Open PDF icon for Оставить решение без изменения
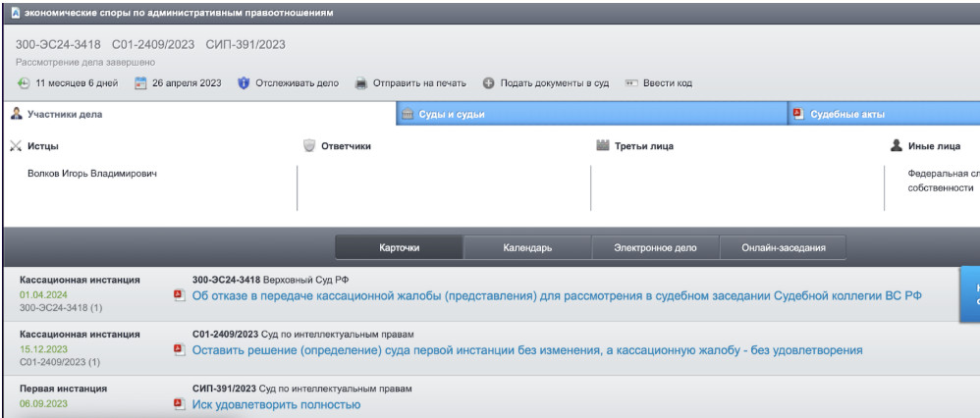Viewport: 980px width, 418px height. pyautogui.click(x=180, y=350)
